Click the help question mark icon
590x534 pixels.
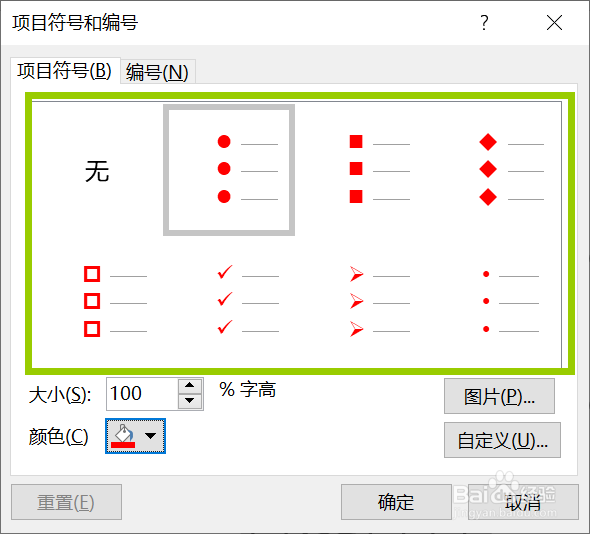pyautogui.click(x=485, y=23)
